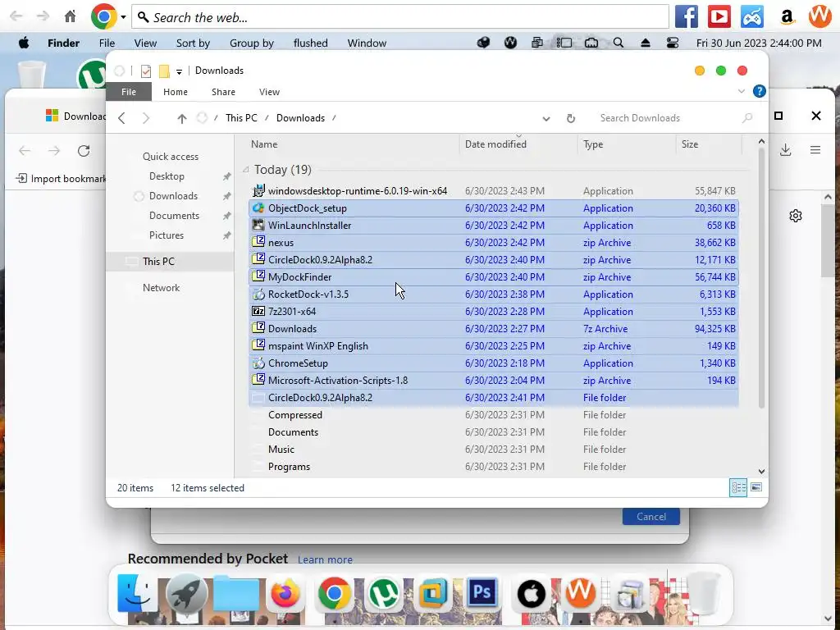Viewport: 840px width, 630px height.
Task: Click the blue Cancel button
Action: click(651, 517)
